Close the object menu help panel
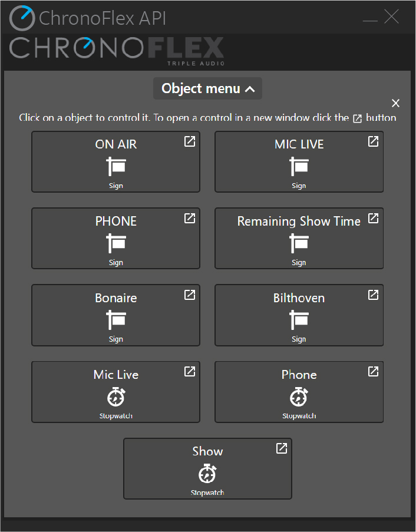Viewport: 416px width, 532px height. [396, 103]
